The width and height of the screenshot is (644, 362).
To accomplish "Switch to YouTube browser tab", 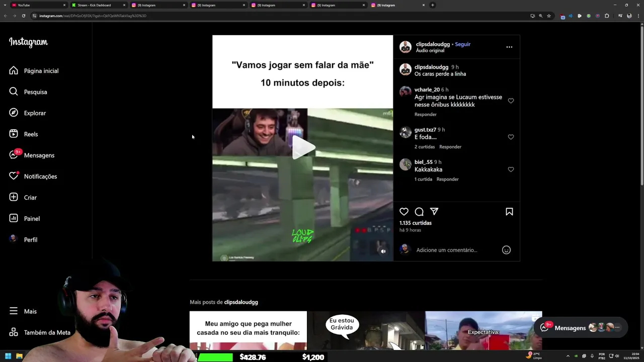I will pyautogui.click(x=39, y=5).
